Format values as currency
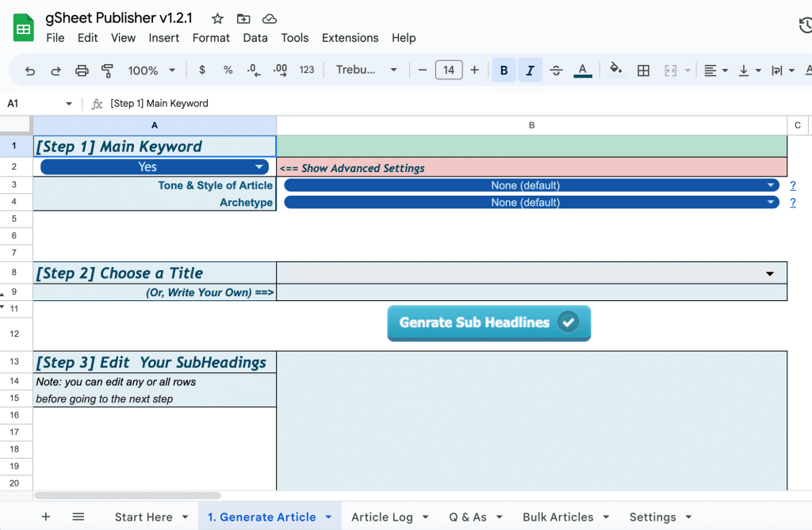 (x=201, y=70)
